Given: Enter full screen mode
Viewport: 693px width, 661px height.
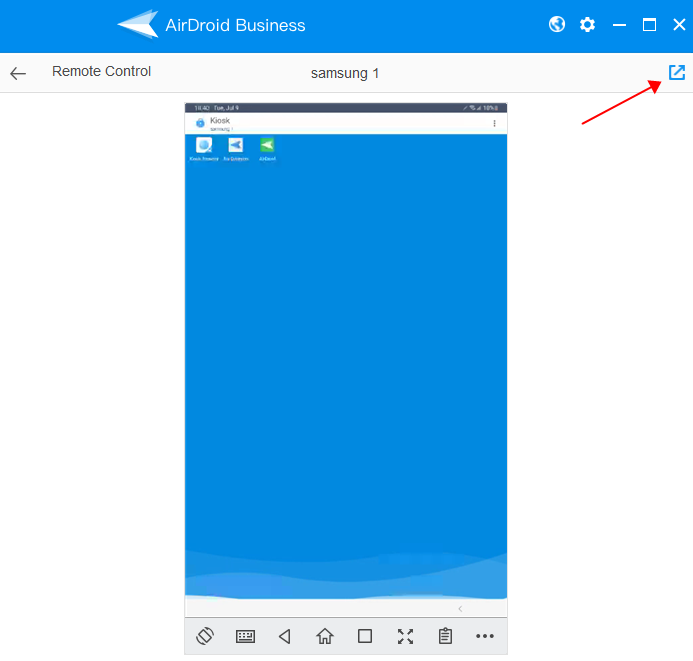Looking at the screenshot, I should pos(405,636).
